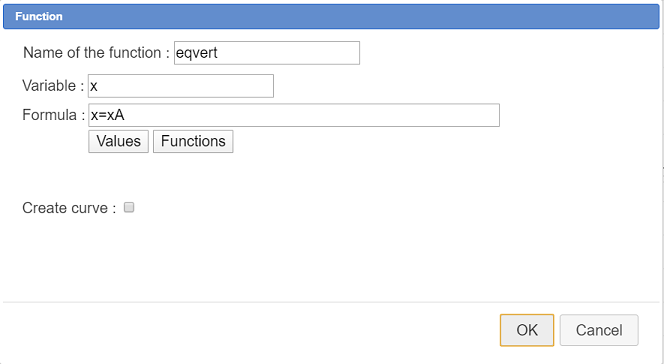Click the 'Create curve :' label text
This screenshot has height=364, width=664.
[x=69, y=208]
